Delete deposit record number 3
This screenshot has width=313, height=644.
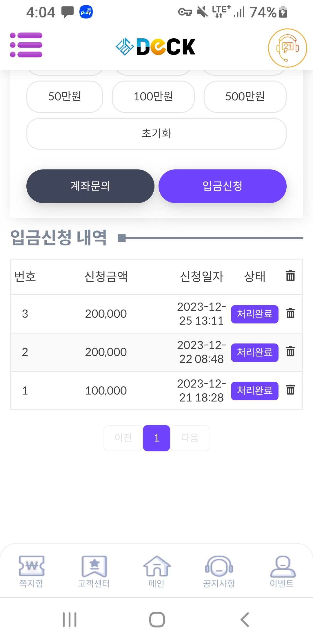290,313
